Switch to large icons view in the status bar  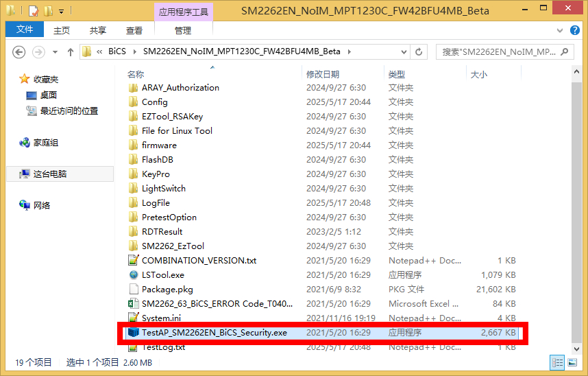[572, 362]
